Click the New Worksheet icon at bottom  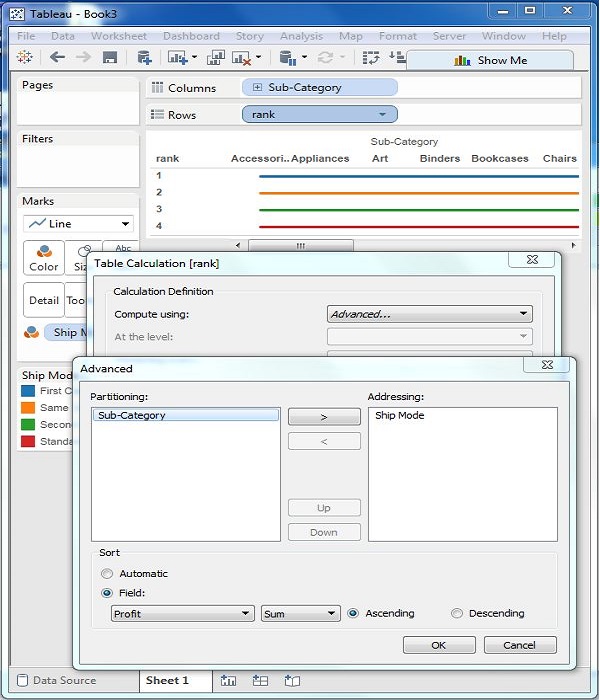click(229, 681)
